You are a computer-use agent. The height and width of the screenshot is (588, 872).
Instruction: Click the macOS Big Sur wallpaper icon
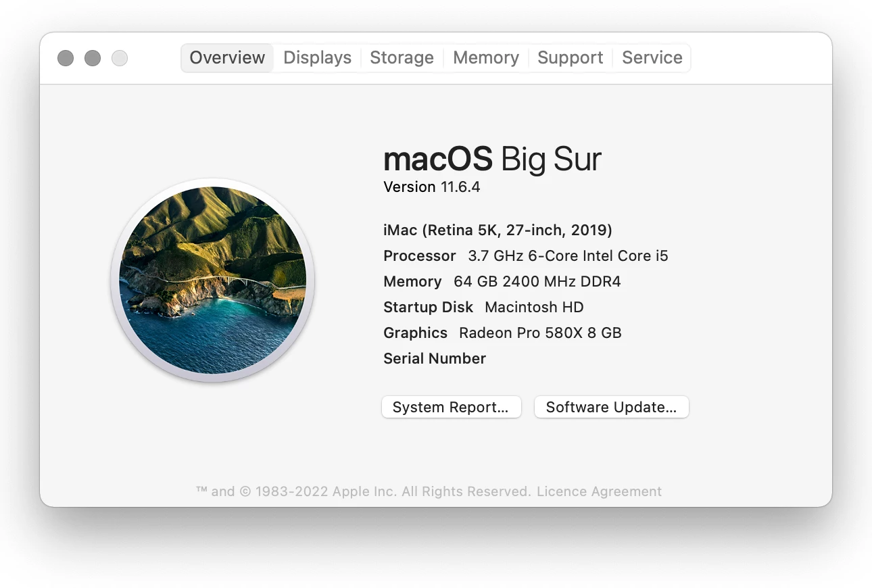[213, 280]
